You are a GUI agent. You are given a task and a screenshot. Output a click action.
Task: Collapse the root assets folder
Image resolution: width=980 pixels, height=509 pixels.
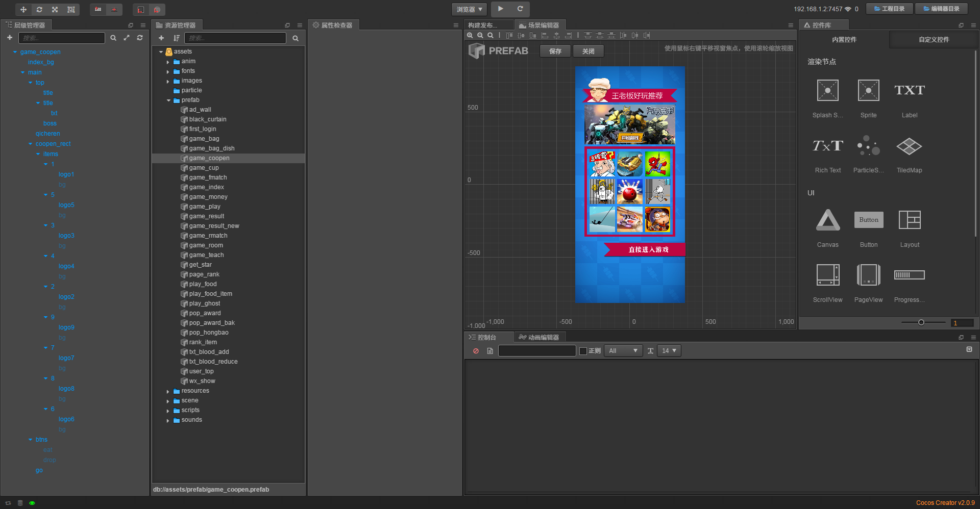[161, 52]
